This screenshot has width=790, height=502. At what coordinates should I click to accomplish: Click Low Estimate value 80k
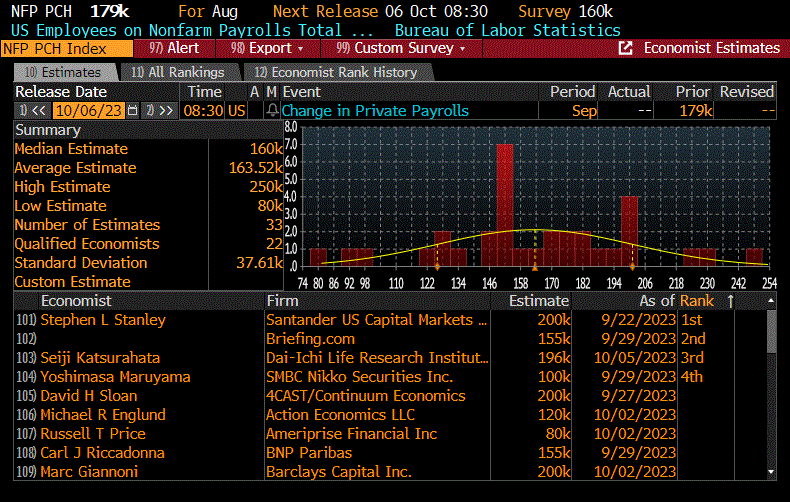tap(270, 206)
